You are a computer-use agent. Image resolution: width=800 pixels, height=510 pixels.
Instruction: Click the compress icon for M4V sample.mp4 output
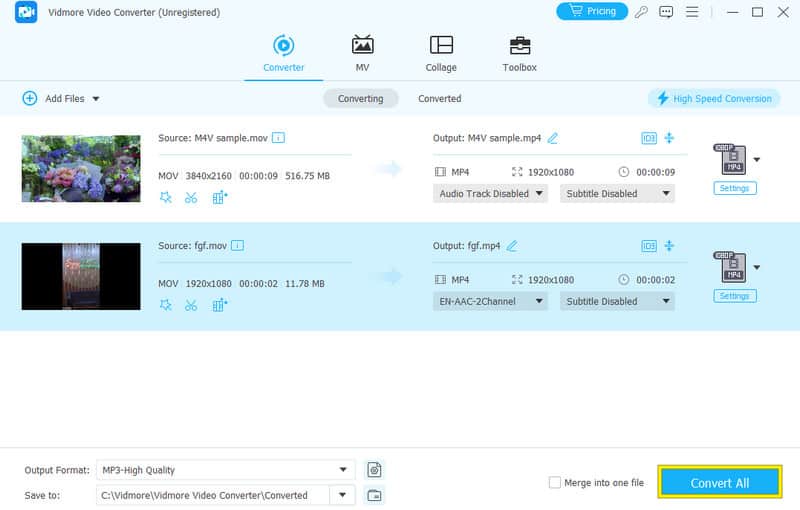[x=670, y=138]
